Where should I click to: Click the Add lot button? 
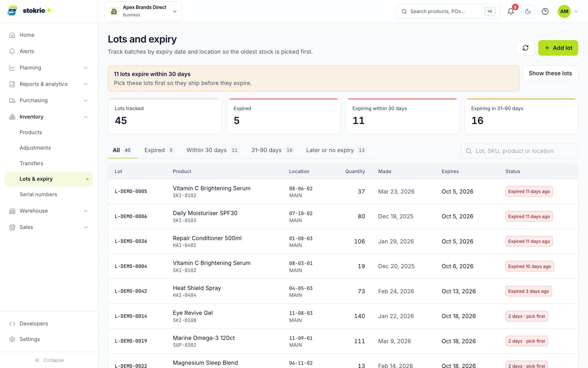(x=558, y=48)
